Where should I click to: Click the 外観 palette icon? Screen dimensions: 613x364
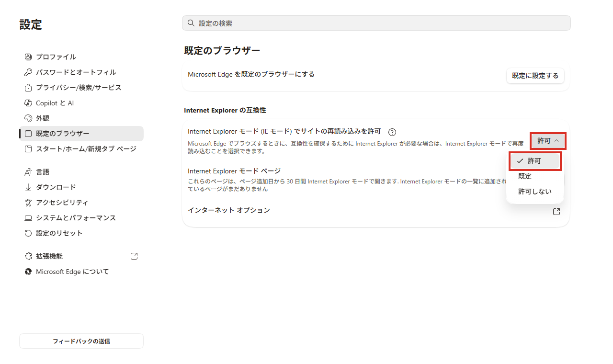[x=28, y=118]
